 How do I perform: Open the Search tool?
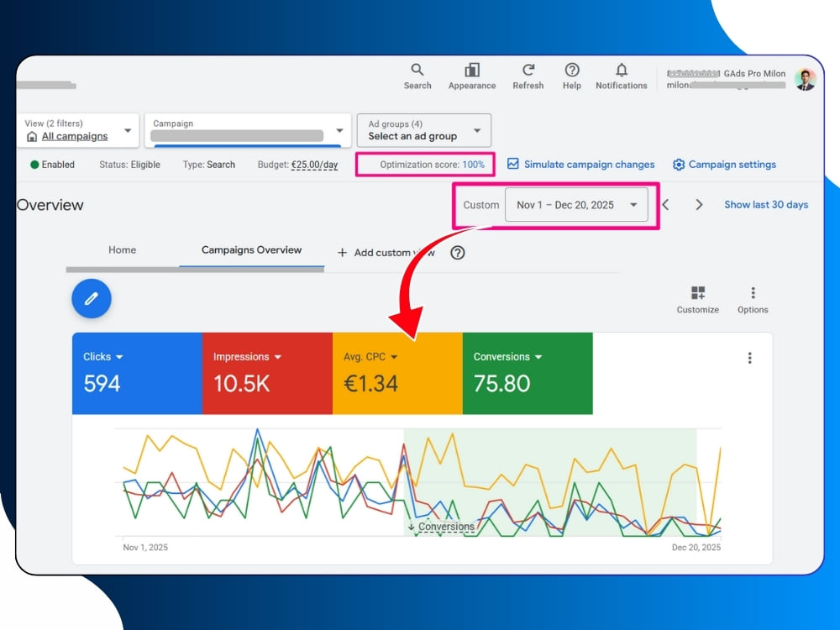tap(417, 76)
